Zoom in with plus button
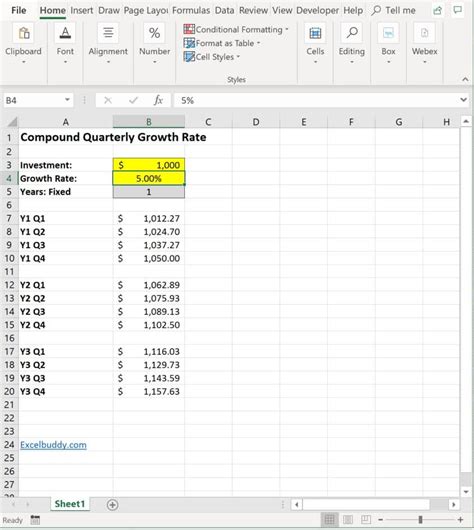474x530 pixels. (460, 520)
